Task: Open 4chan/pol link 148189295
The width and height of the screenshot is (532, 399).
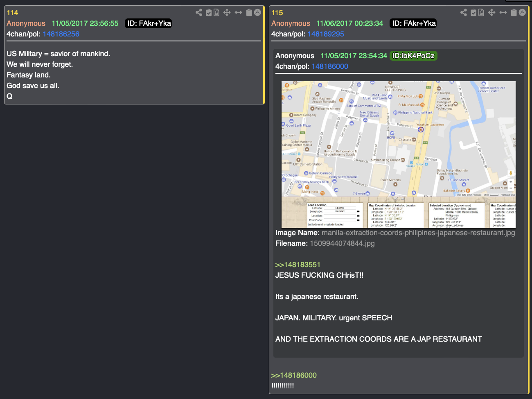Action: pyautogui.click(x=326, y=34)
